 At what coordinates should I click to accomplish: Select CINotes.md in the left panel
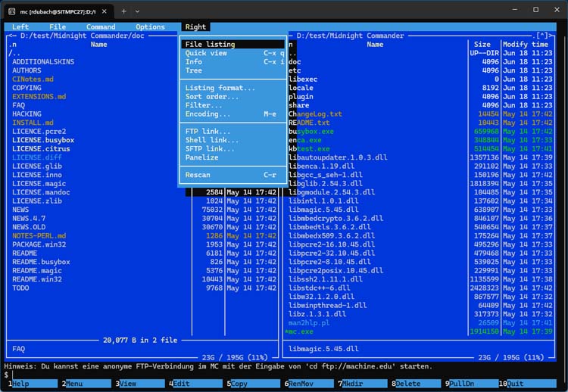tap(33, 79)
